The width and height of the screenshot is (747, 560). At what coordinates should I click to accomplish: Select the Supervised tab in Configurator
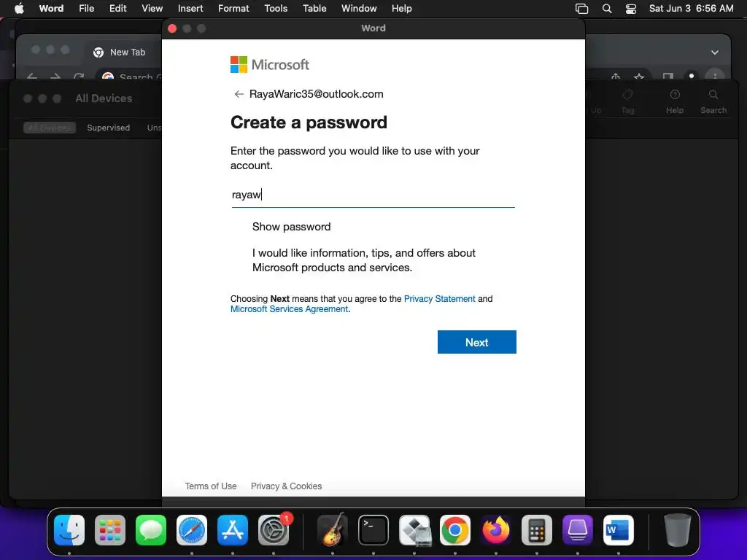(x=108, y=128)
